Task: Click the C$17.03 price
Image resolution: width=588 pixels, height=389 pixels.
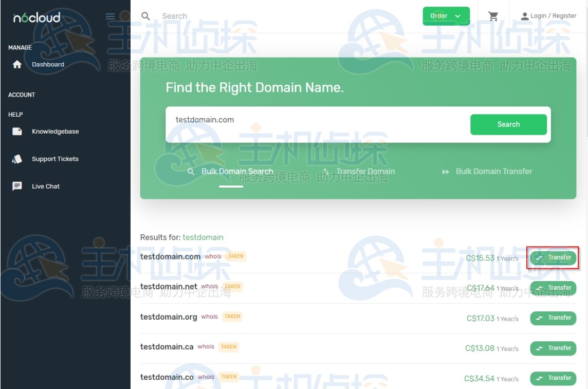Action: pos(481,319)
